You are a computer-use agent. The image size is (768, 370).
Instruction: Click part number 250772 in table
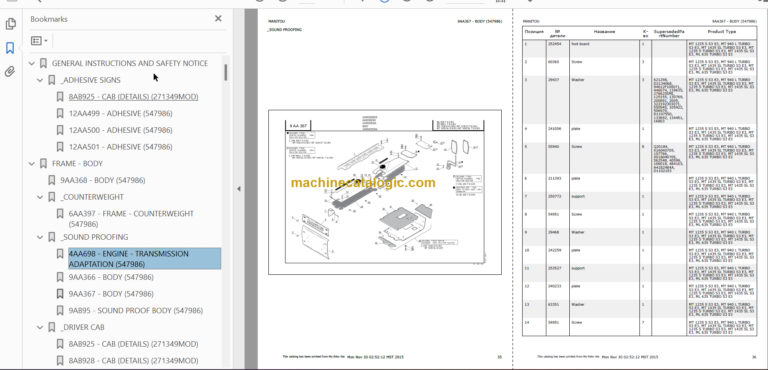click(x=554, y=197)
